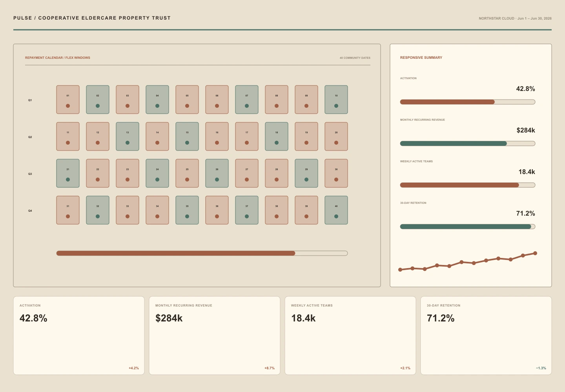Open the 30-Day Retention card
The width and height of the screenshot is (565, 392).
(486, 336)
